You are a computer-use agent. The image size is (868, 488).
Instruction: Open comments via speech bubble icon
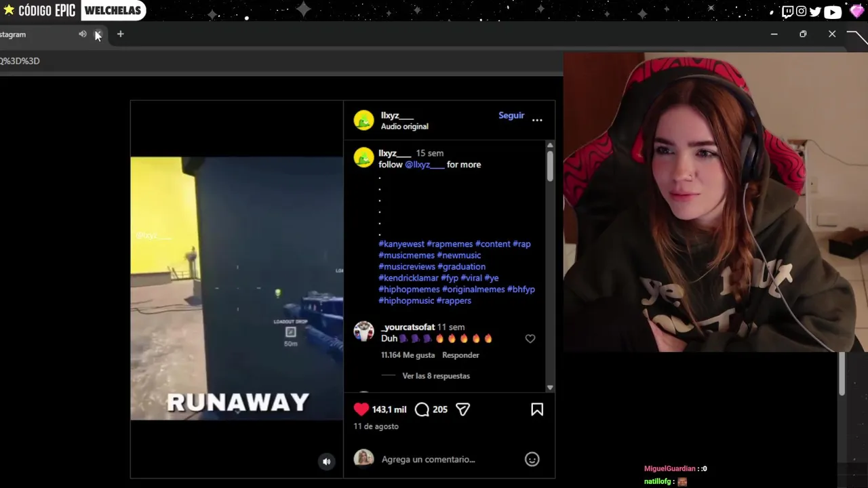click(422, 409)
